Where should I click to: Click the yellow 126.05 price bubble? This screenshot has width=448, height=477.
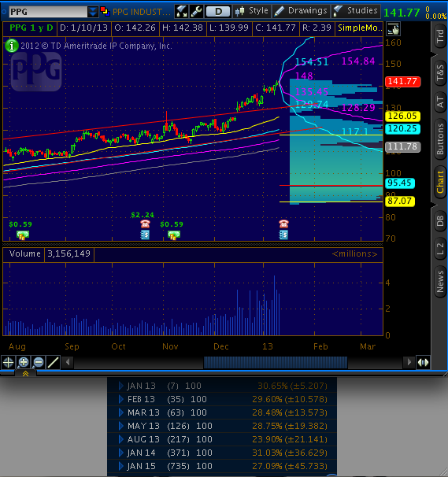tap(402, 116)
